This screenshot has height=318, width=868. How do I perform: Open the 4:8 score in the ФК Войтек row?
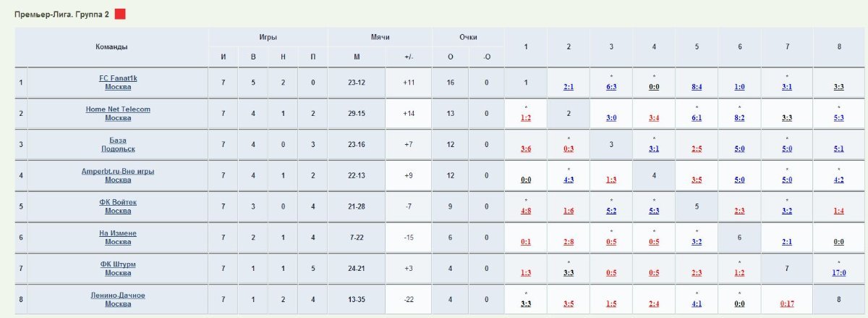pos(526,211)
